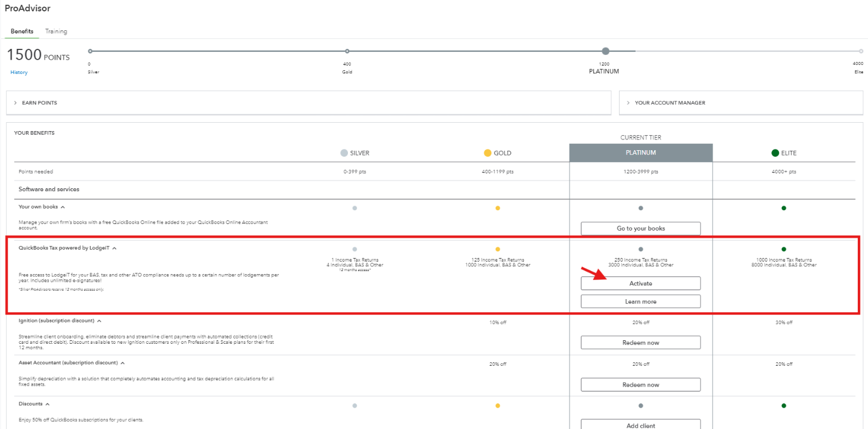Open the Benefits tab

pyautogui.click(x=22, y=31)
